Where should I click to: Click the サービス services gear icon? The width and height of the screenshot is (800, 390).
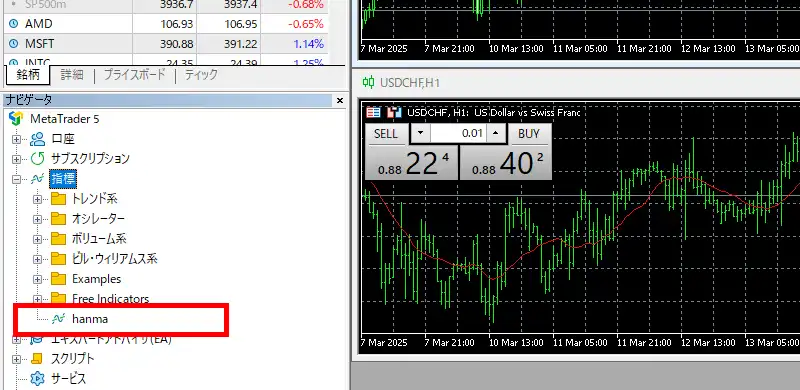tap(37, 379)
